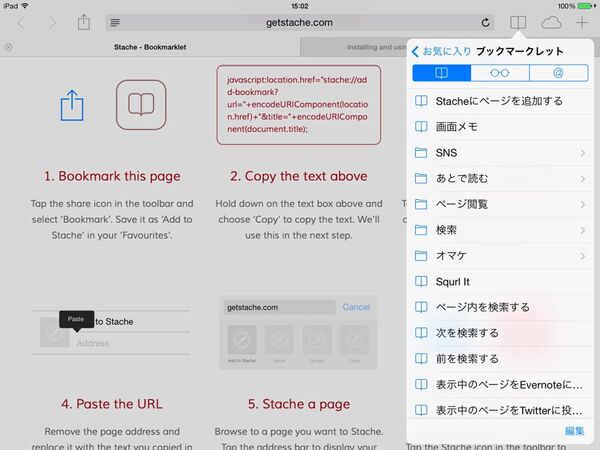
Task: Run the 前を検索する bookmarklet
Action: pos(501,359)
